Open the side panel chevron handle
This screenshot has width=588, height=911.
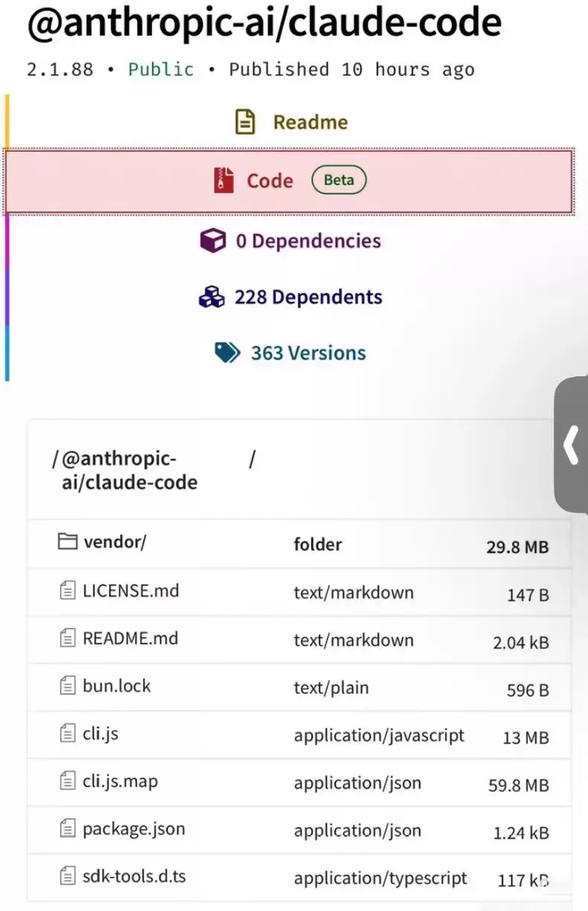[x=571, y=444]
